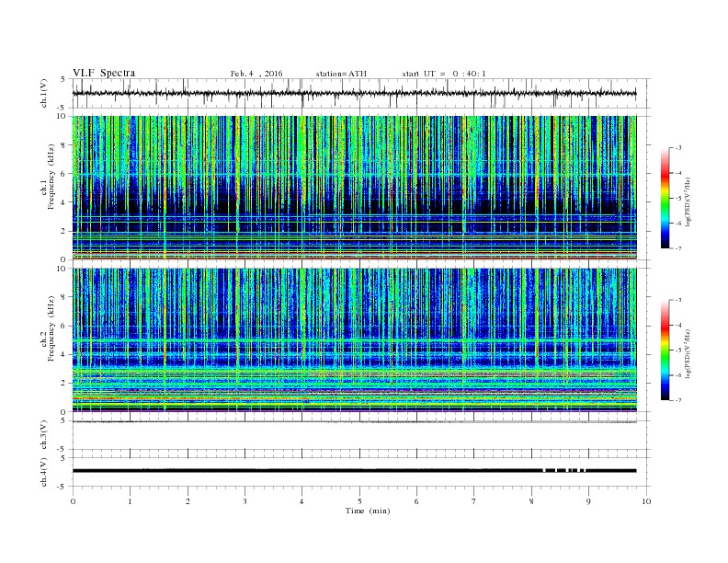Click the "0" tick on the time axis
The width and height of the screenshot is (728, 563).
(x=73, y=501)
